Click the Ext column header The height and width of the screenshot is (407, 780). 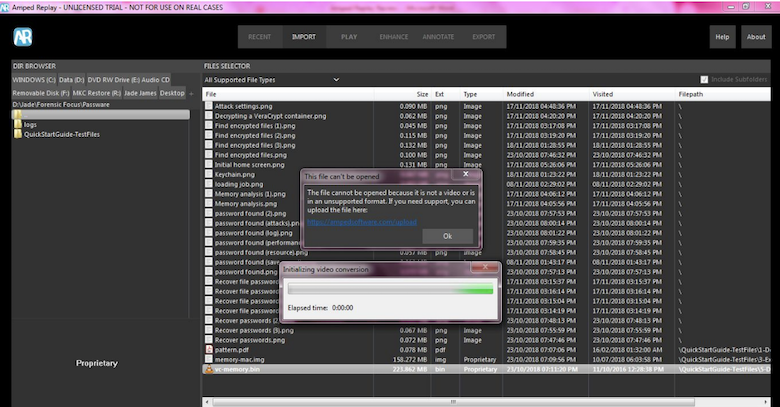440,94
